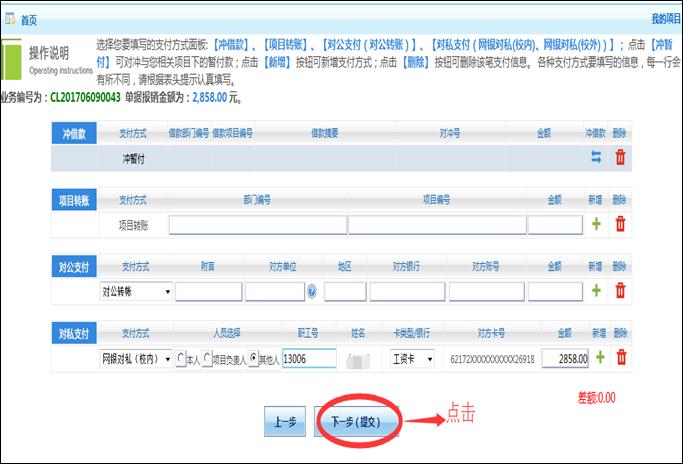Image resolution: width=683 pixels, height=464 pixels.
Task: Add a new 对私支付 row with plus icon
Action: click(x=600, y=357)
